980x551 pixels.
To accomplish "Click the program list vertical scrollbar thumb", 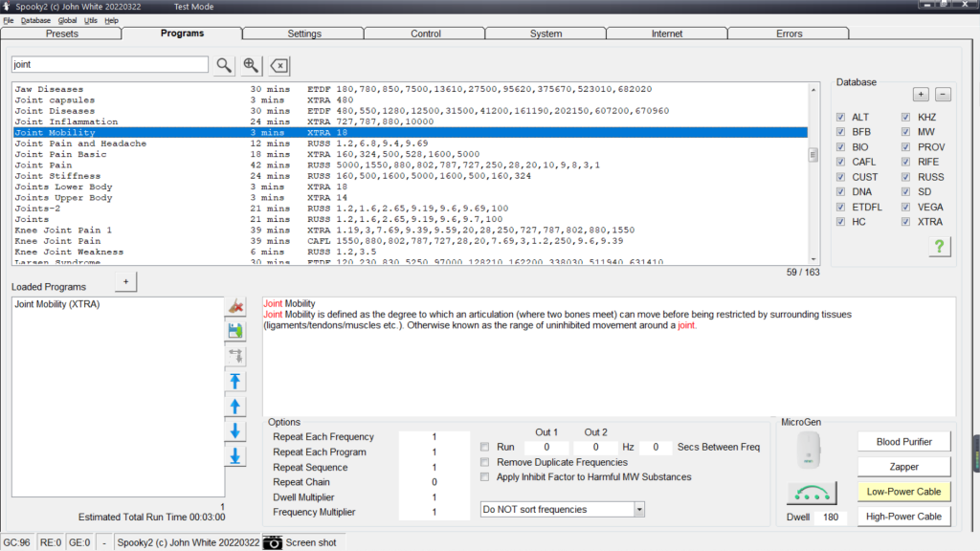I will (x=813, y=155).
